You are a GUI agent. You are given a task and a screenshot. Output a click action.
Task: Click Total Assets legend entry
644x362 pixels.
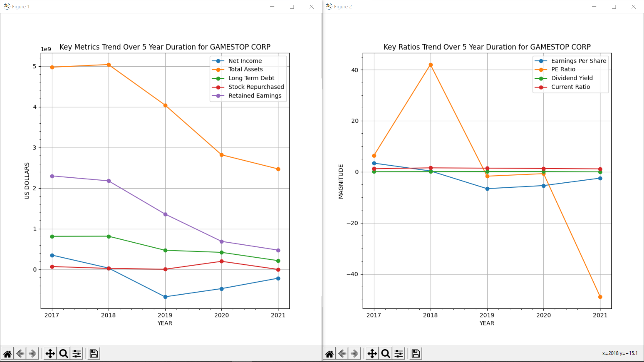pyautogui.click(x=245, y=69)
